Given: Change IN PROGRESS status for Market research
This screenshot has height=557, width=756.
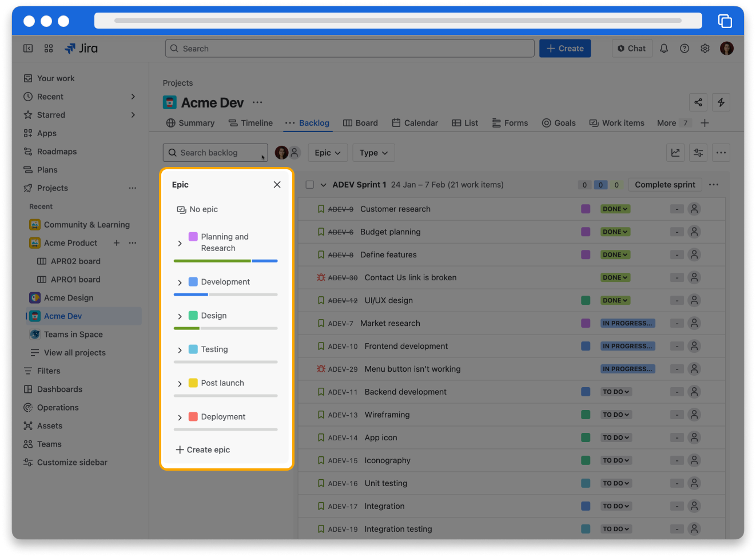Looking at the screenshot, I should pyautogui.click(x=627, y=323).
